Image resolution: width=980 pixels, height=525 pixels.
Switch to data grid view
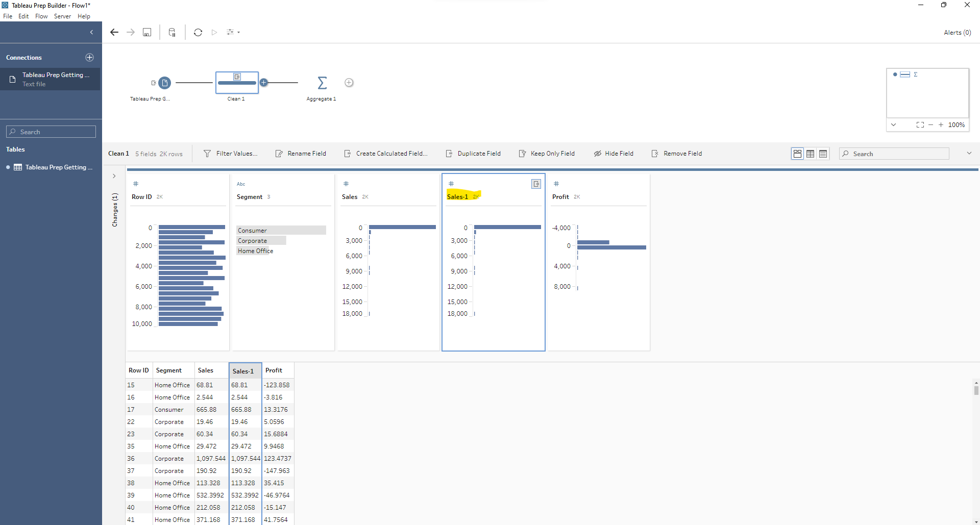click(810, 154)
